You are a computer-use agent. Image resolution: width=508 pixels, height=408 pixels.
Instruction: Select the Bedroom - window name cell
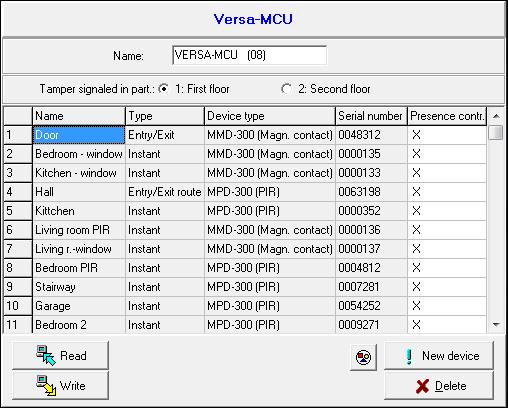[x=79, y=154]
